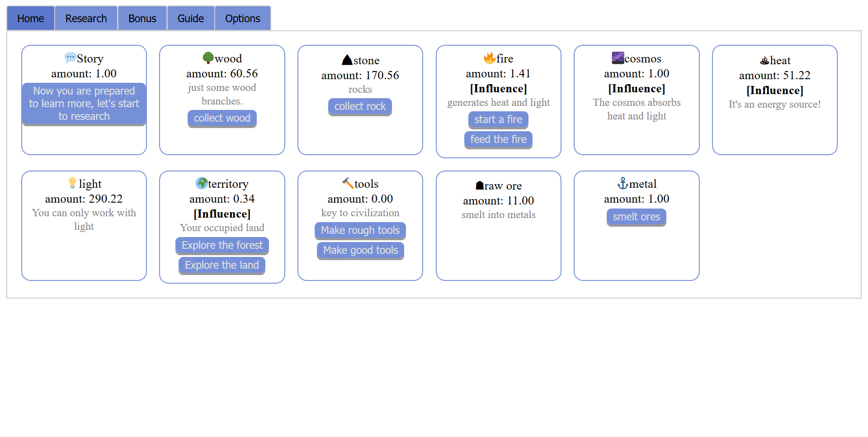Explore the forest
Viewport: 868px width, 437px height.
[222, 246]
